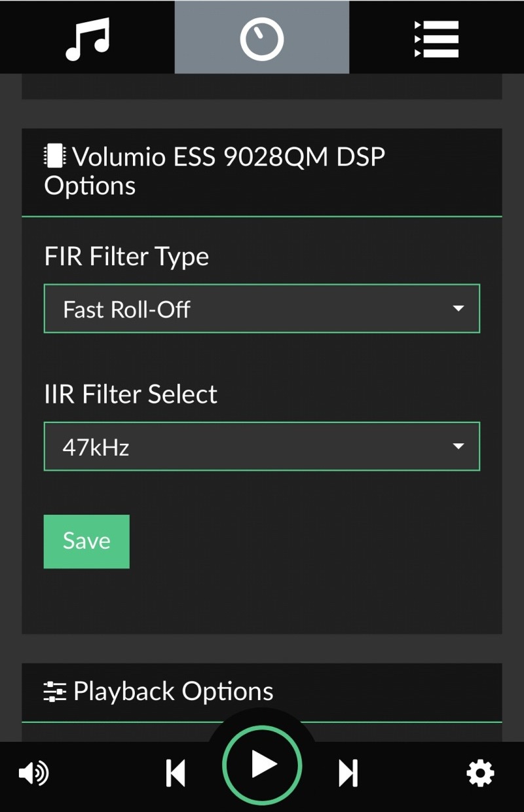Switch to the playback dial tab

point(262,37)
